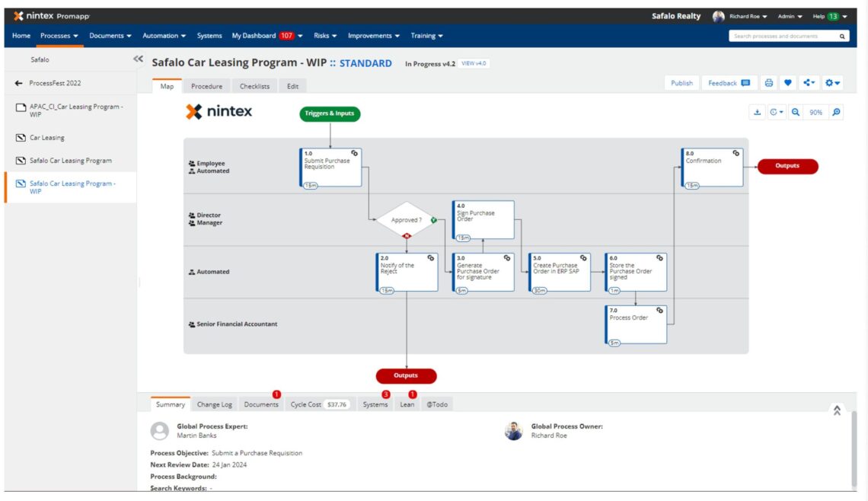This screenshot has width=868, height=501.
Task: Click the Publish button
Action: coord(681,83)
